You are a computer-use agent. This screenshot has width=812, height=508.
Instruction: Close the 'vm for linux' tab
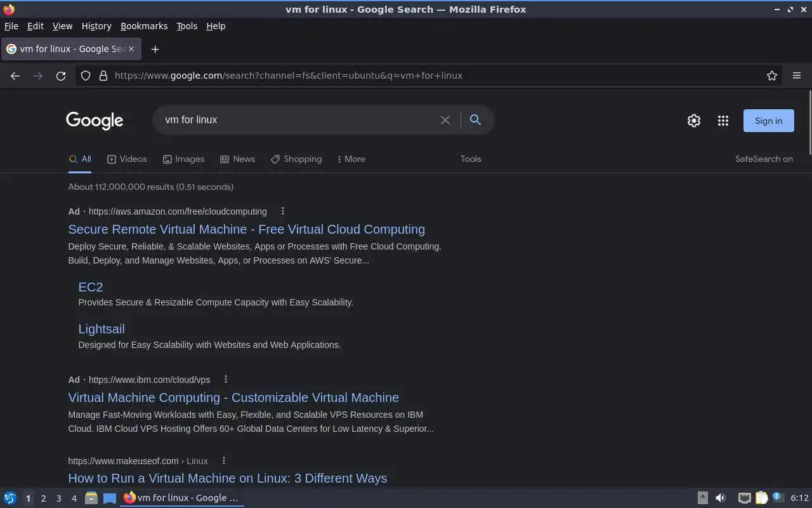(131, 49)
